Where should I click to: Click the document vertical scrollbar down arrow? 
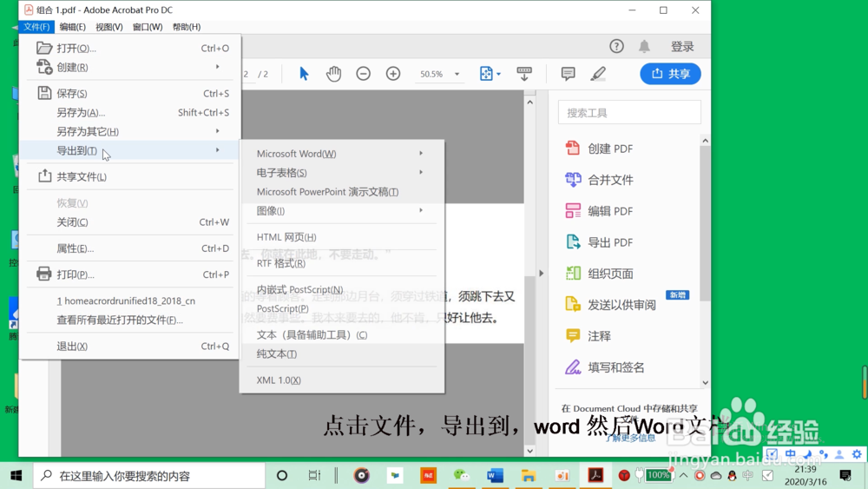point(529,451)
